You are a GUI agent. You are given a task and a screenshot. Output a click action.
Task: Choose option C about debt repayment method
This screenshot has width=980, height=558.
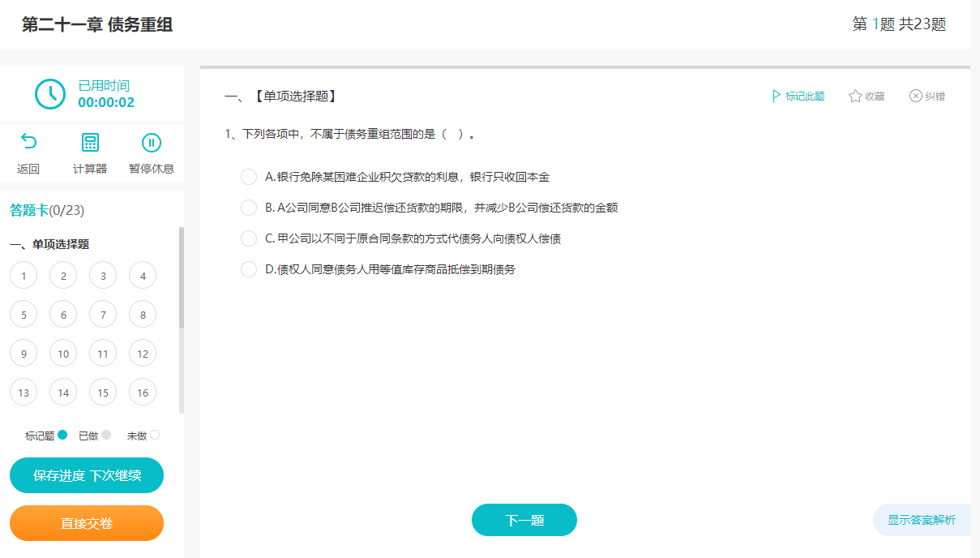tap(249, 238)
